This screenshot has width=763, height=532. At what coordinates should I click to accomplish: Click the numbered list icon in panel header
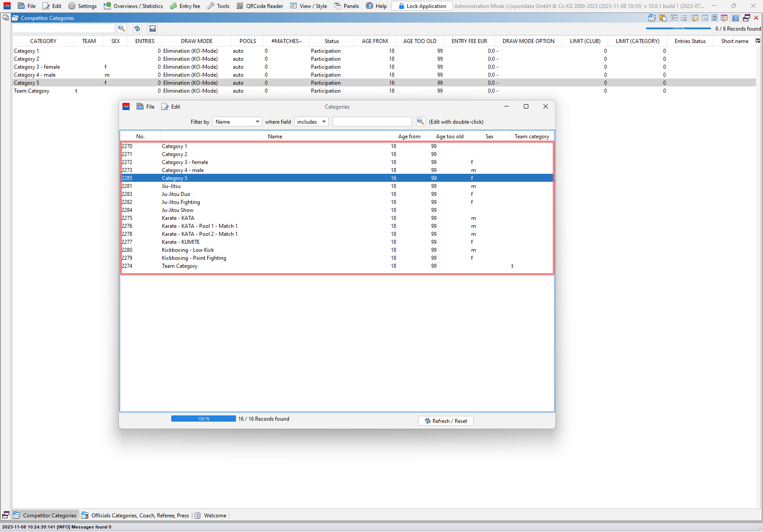tap(684, 18)
